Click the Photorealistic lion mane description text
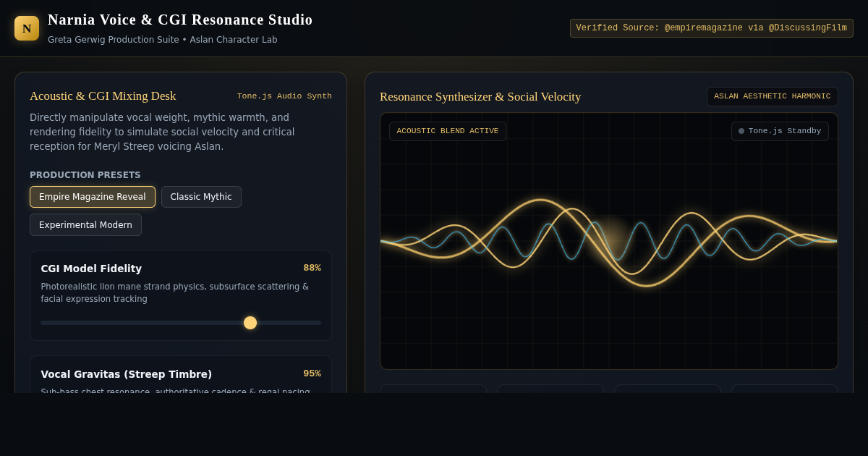This screenshot has width=868, height=456. click(175, 292)
